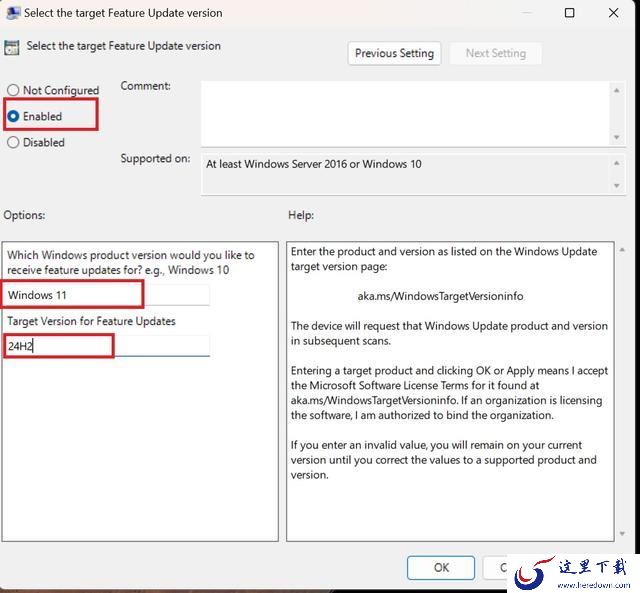Click inside the Comment text box
The height and width of the screenshot is (593, 640).
click(406, 114)
